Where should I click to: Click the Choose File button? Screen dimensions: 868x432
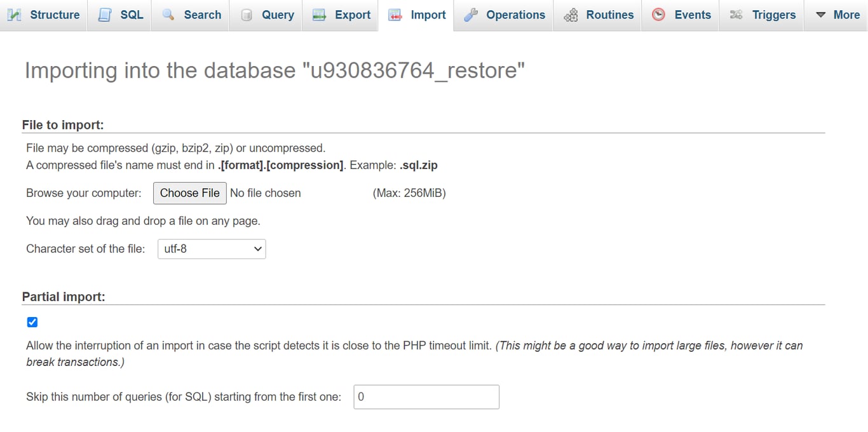tap(189, 193)
